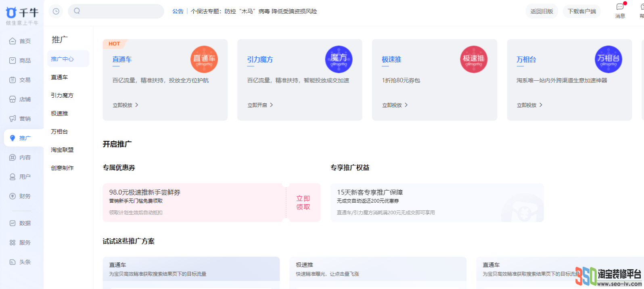Click the 财务 yen icon

(x=13, y=196)
